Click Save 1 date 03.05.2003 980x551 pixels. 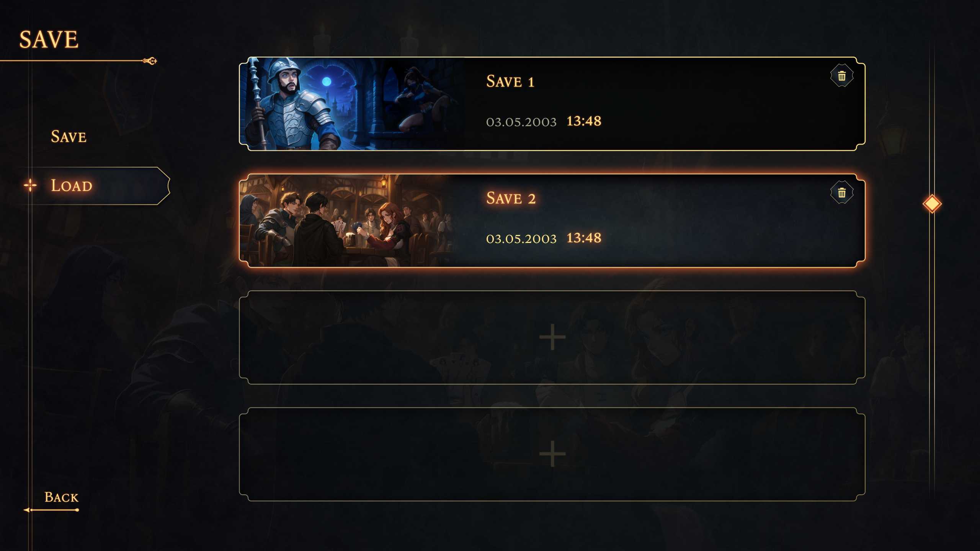[x=521, y=122]
